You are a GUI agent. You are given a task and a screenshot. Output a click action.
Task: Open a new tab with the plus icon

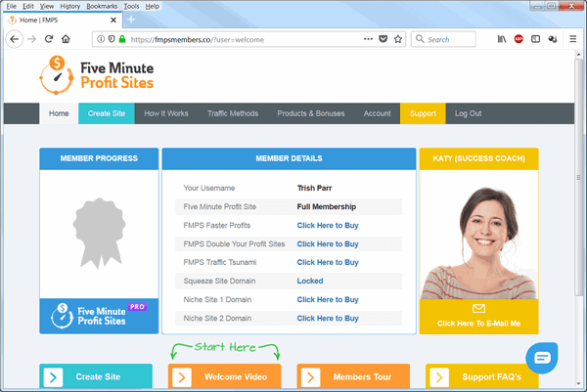coord(131,20)
